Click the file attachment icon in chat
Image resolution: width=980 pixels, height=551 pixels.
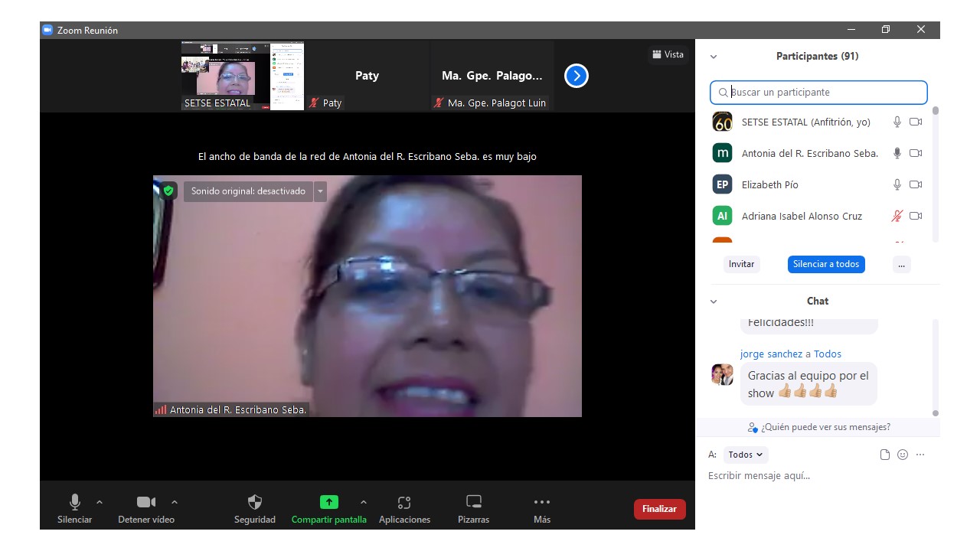click(885, 455)
